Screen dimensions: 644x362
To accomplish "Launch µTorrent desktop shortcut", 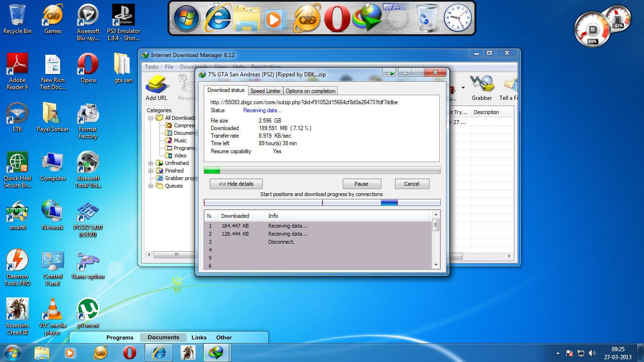I will [x=88, y=313].
